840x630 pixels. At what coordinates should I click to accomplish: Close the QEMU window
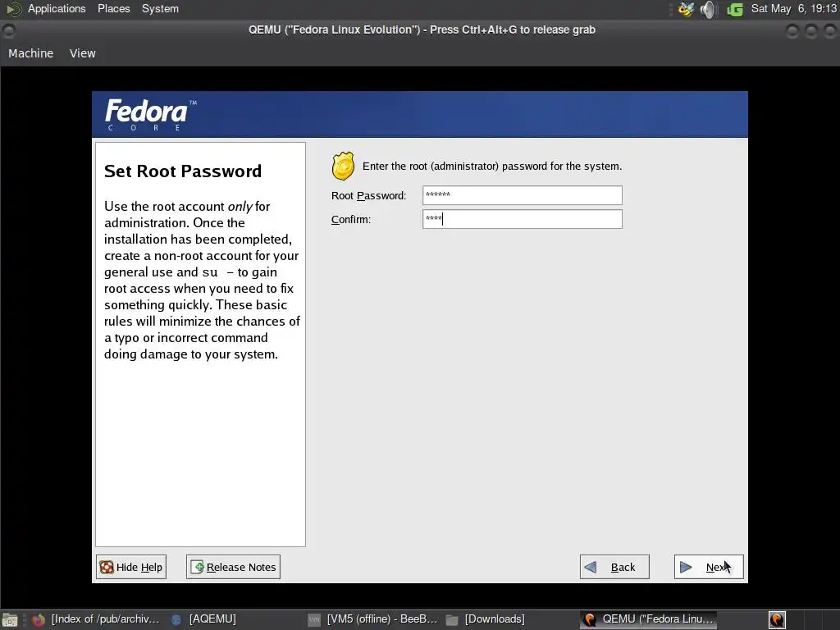tap(830, 32)
